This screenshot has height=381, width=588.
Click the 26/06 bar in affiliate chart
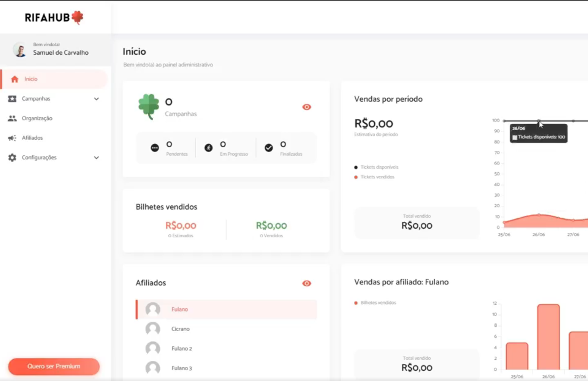coord(548,337)
